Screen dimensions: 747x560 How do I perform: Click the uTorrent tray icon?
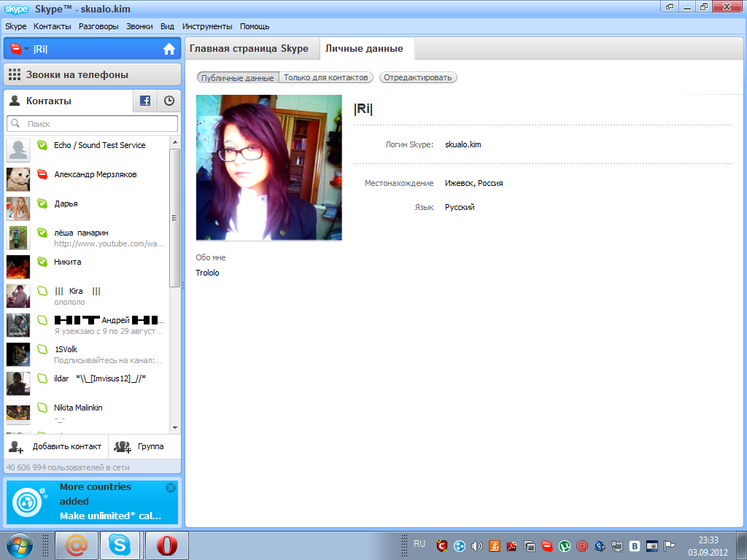click(565, 546)
